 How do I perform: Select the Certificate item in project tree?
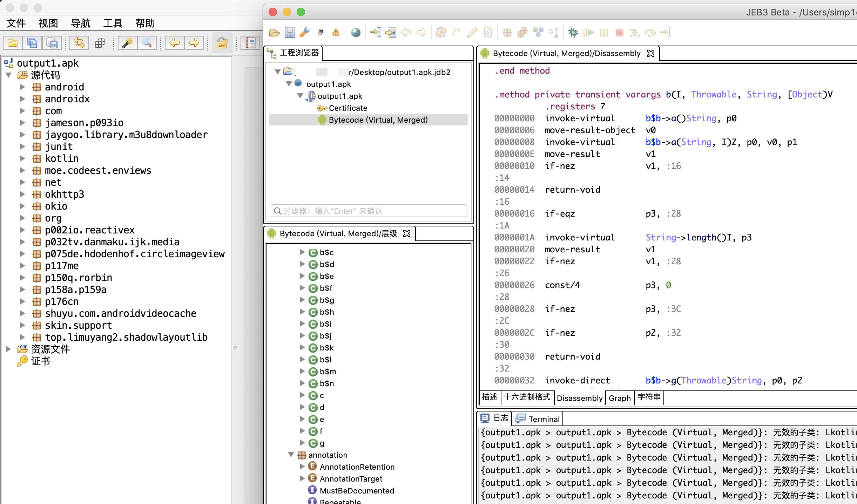[348, 108]
